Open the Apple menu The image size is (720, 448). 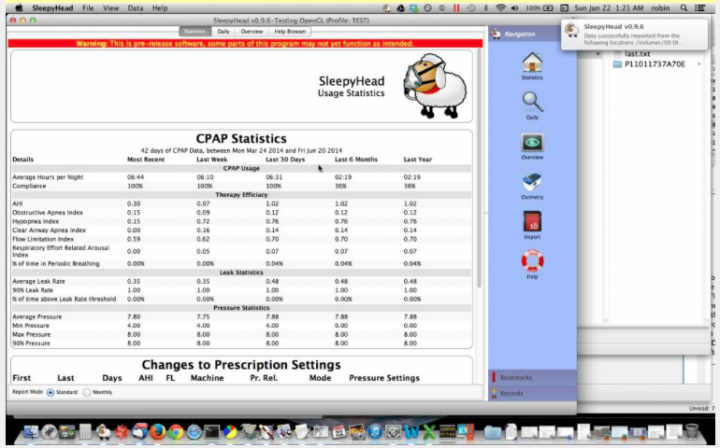coord(19,8)
